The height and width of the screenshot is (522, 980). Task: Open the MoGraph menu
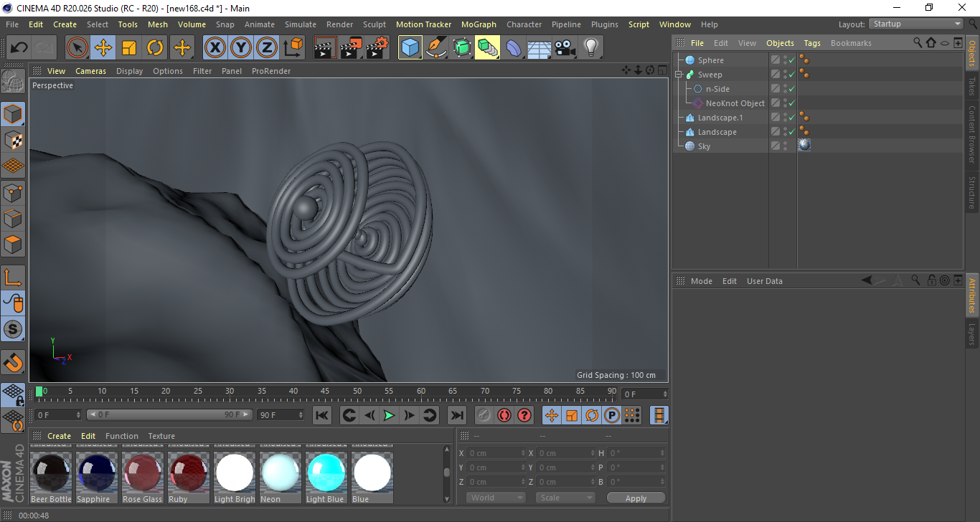tap(479, 24)
